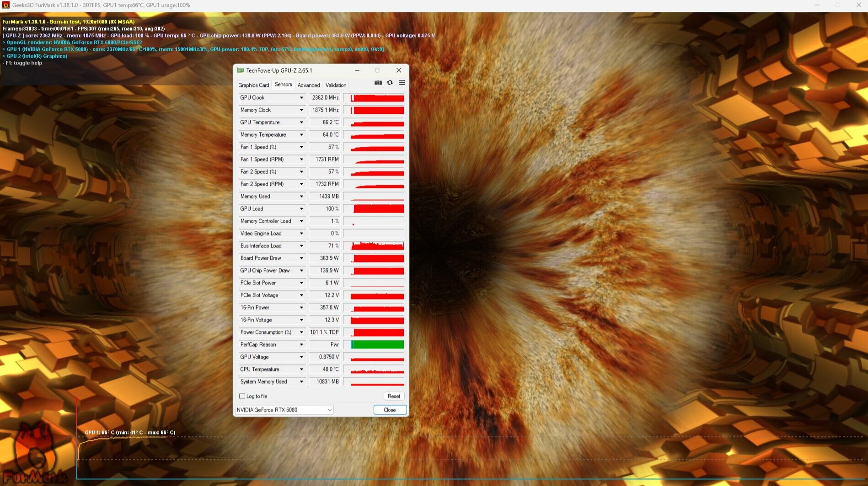Expand the Board Power Draw dropdown

point(301,258)
